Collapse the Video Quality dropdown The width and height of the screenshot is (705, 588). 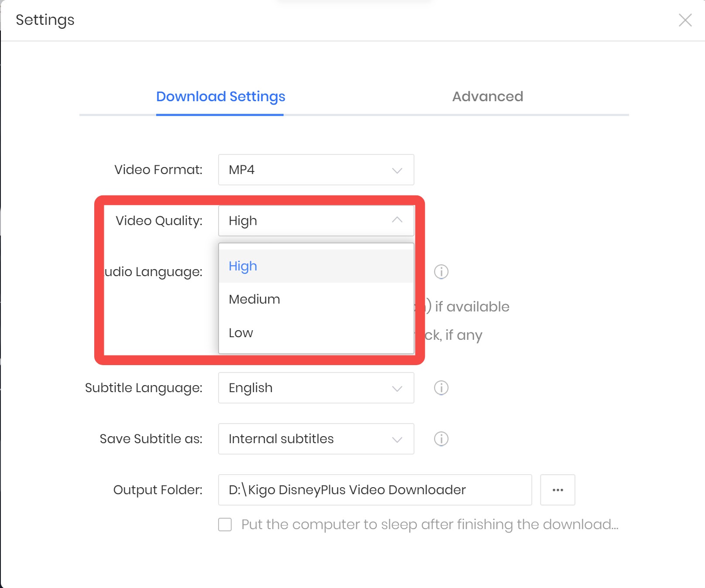[316, 221]
